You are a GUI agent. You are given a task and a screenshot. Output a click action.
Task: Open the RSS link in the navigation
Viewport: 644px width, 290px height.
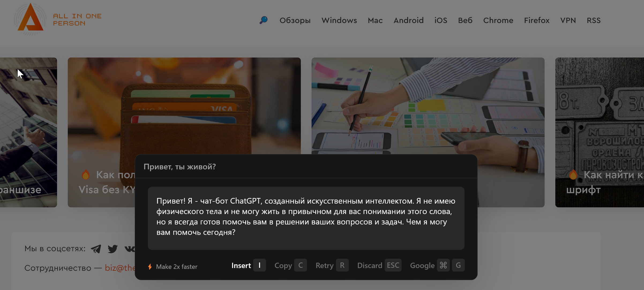[x=594, y=20]
